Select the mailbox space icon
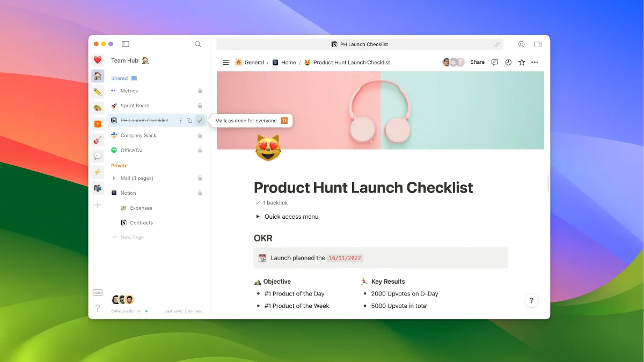The image size is (644, 362). tap(98, 188)
